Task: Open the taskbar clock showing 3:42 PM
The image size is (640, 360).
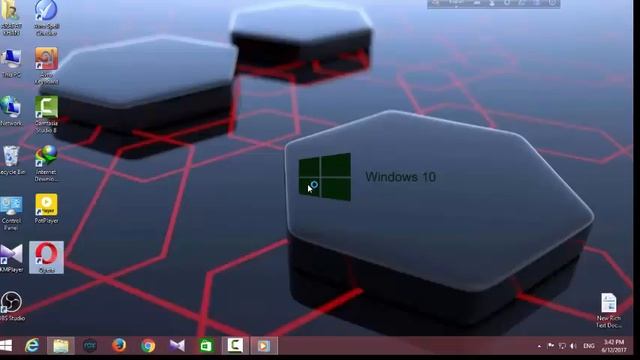Action: click(614, 346)
